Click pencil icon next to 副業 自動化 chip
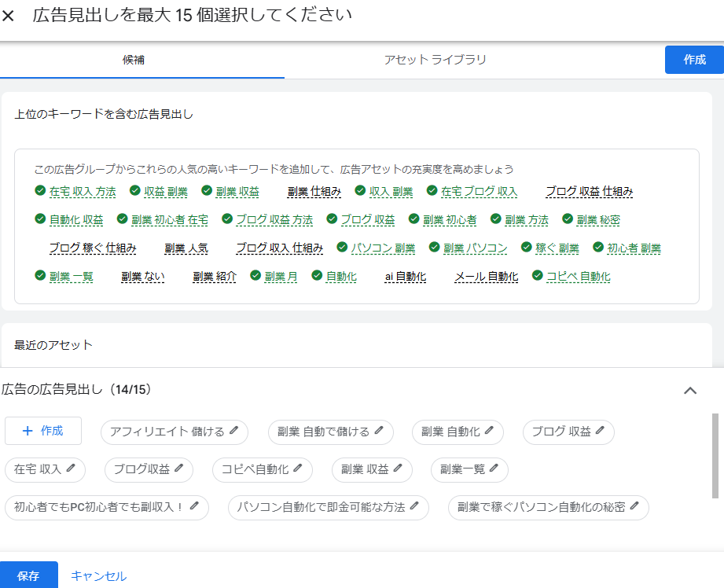This screenshot has width=724, height=588. [x=489, y=431]
